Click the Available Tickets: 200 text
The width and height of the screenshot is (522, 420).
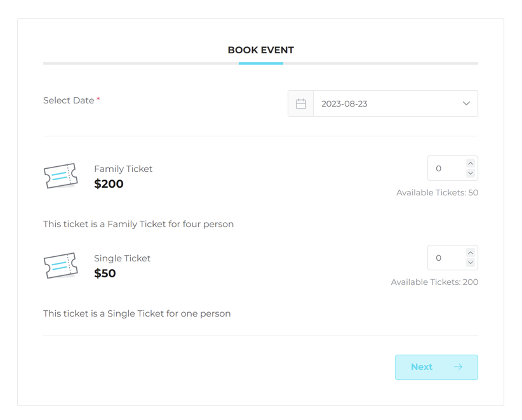click(434, 282)
